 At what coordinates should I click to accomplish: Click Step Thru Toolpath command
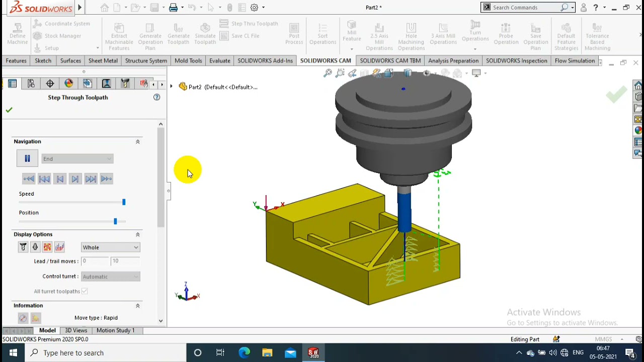coord(249,24)
